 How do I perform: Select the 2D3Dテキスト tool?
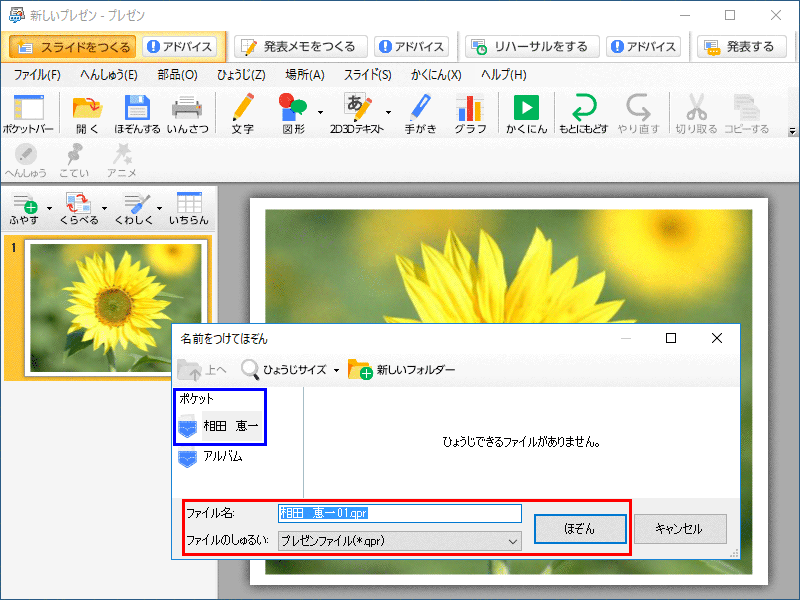coord(358,107)
